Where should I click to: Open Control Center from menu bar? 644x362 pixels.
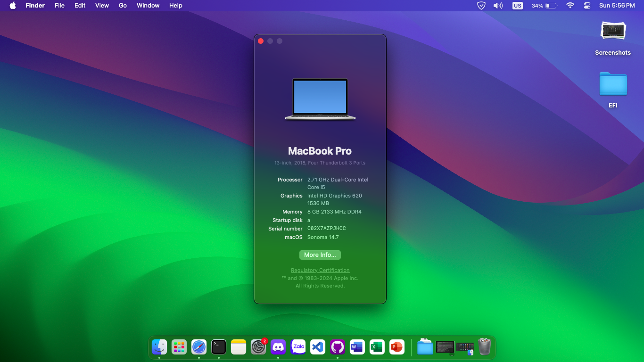[587, 6]
